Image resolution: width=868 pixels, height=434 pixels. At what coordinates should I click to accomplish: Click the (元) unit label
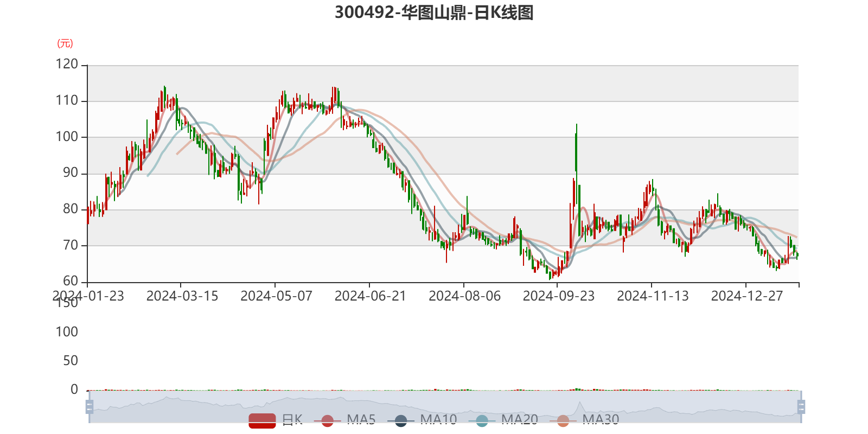click(65, 43)
